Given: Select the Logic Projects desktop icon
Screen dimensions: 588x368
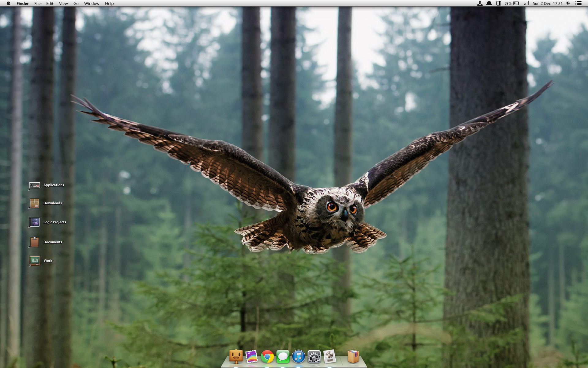Looking at the screenshot, I should click(34, 222).
